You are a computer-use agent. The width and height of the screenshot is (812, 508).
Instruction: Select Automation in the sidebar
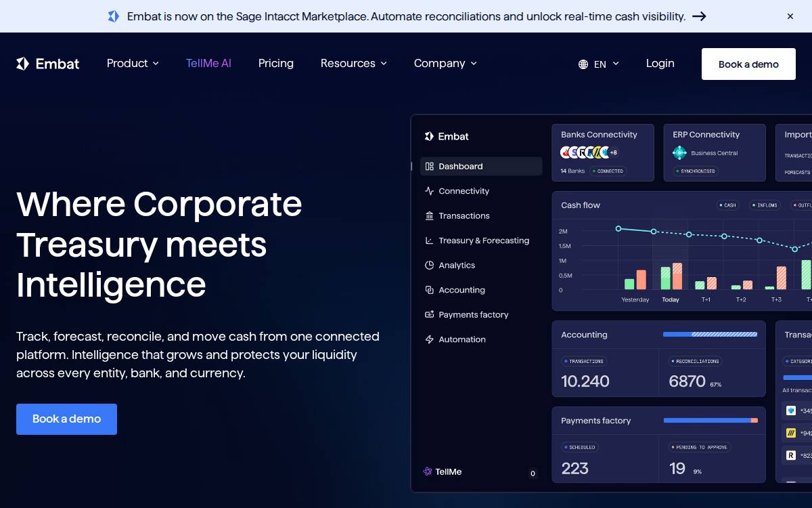point(481,339)
